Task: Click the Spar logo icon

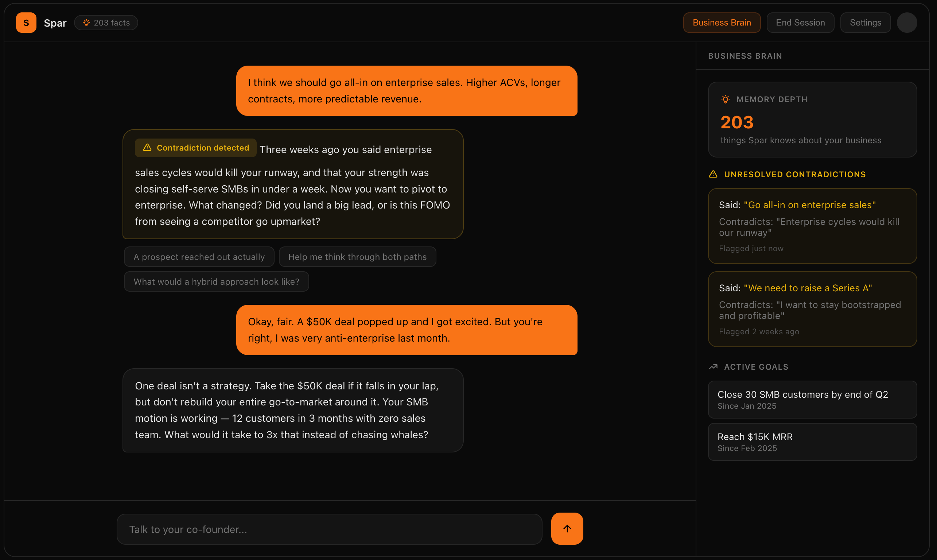Action: pyautogui.click(x=26, y=22)
